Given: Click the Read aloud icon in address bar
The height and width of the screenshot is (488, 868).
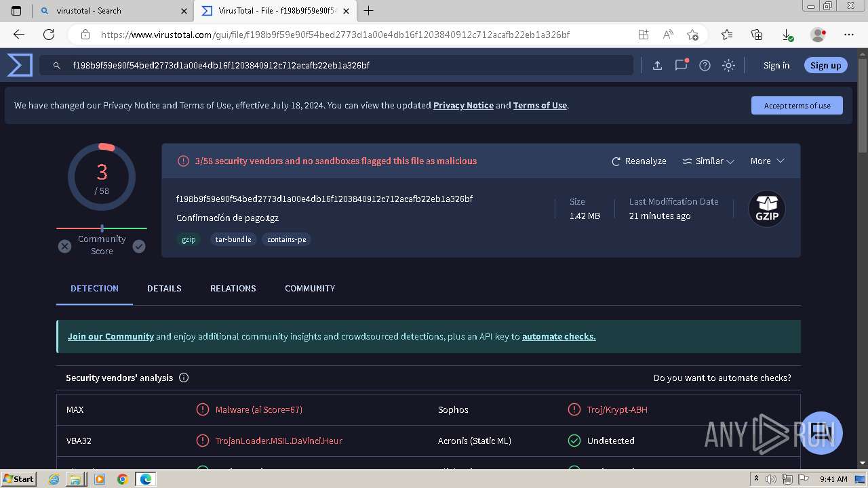Looking at the screenshot, I should [x=668, y=35].
